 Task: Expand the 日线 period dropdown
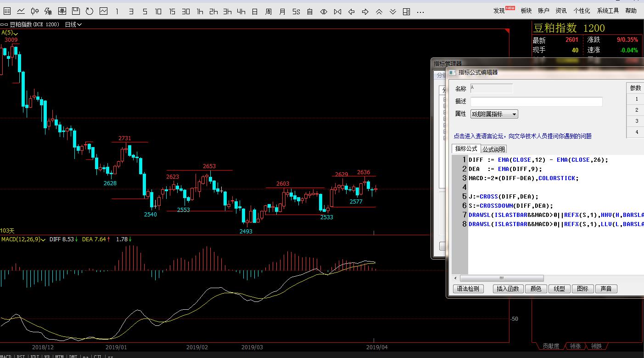73,24
